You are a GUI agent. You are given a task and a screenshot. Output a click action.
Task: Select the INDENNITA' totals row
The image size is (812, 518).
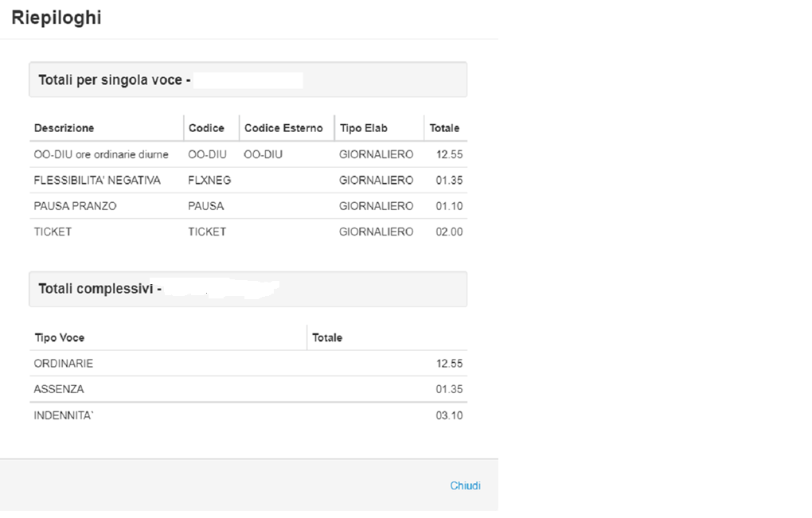point(64,415)
